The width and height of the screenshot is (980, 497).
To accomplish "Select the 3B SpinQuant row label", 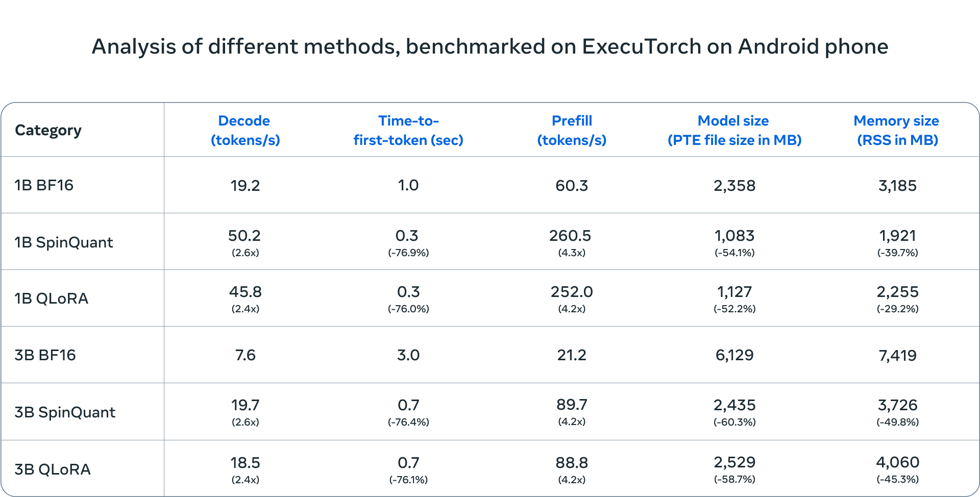I will click(65, 412).
